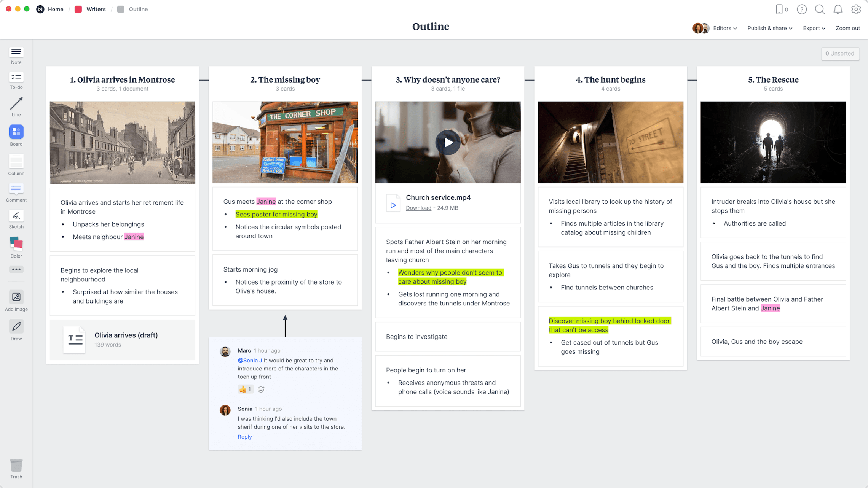The image size is (868, 488).
Task: Click the Olivia arrives draft thumbnail
Action: [x=75, y=340]
